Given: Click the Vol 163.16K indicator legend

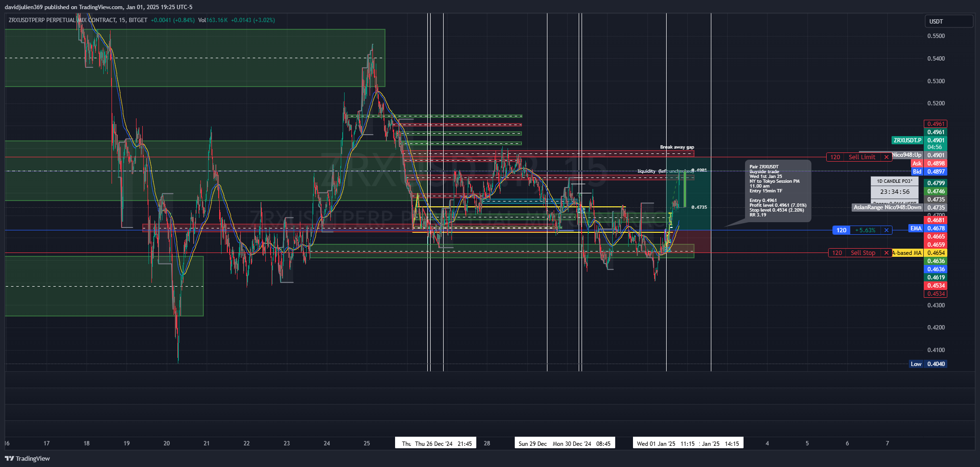Looking at the screenshot, I should (213, 20).
